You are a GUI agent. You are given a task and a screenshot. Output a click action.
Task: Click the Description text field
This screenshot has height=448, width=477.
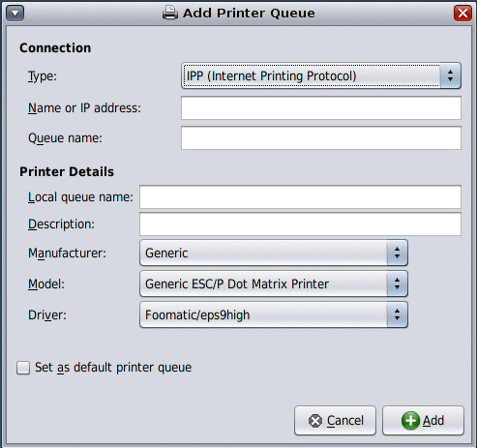[x=300, y=224]
